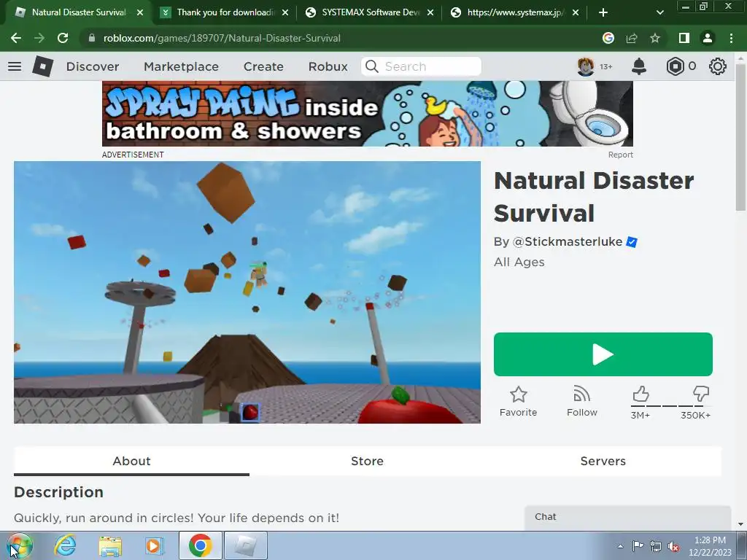This screenshot has height=560, width=747.
Task: Close the Natural Disaster Survival tab
Action: 140,12
